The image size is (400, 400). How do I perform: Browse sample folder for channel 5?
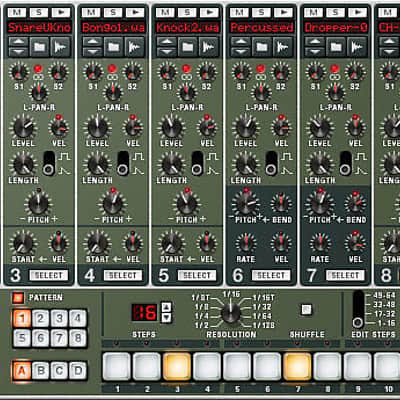[188, 47]
